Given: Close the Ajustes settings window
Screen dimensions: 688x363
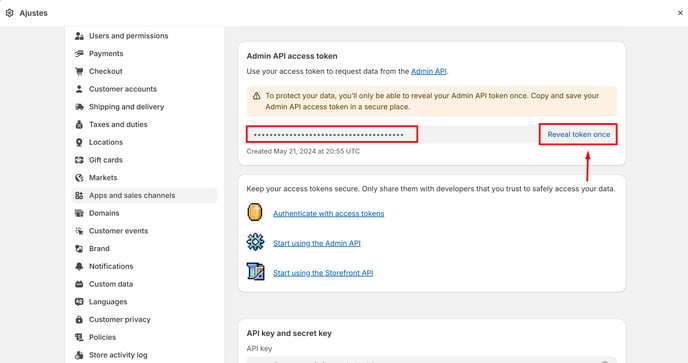Looking at the screenshot, I should point(680,13).
